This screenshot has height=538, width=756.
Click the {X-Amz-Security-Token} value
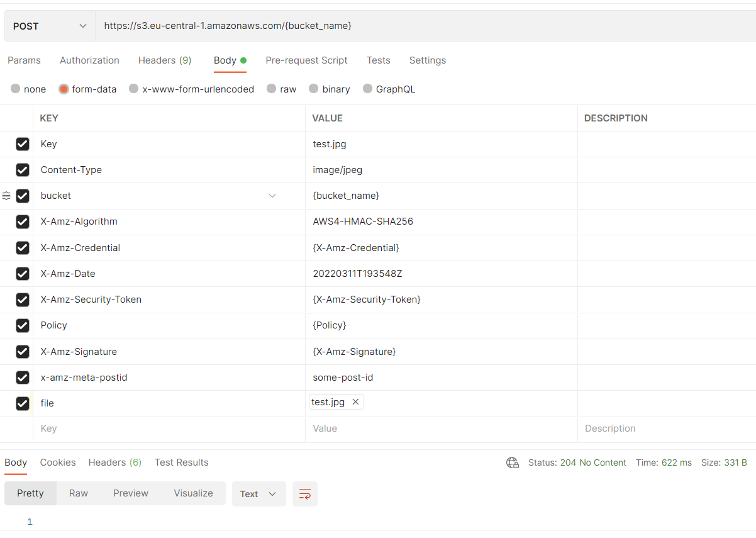[x=441, y=300]
